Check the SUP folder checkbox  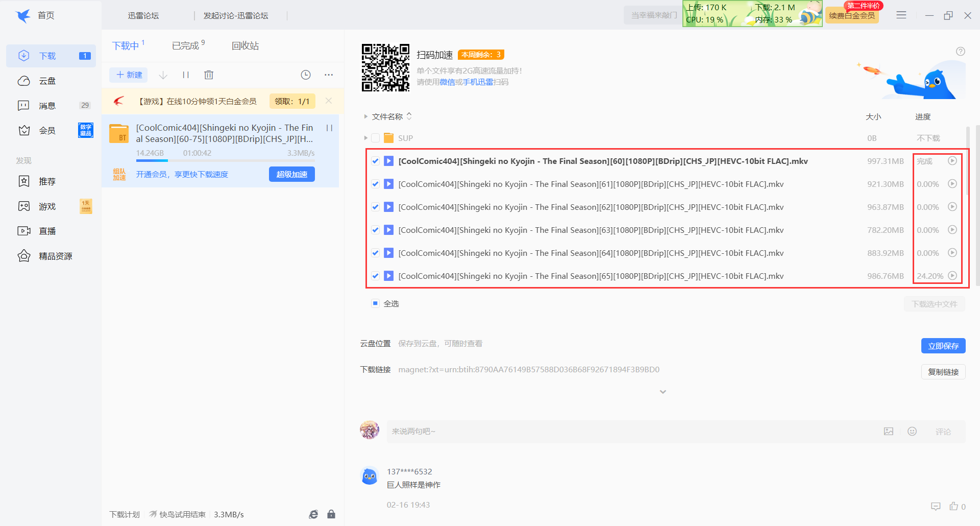(x=375, y=138)
